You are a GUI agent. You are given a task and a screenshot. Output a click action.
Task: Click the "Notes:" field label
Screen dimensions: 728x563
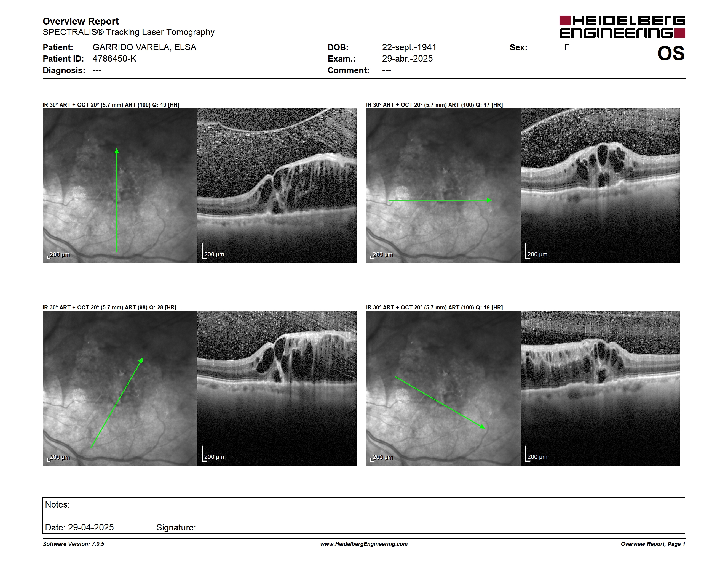57,504
